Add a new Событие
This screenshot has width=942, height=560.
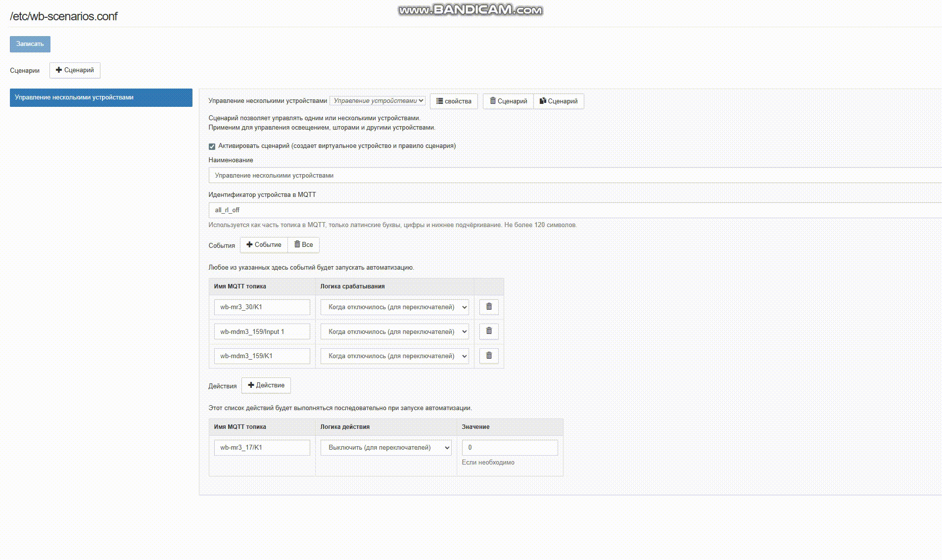(264, 245)
